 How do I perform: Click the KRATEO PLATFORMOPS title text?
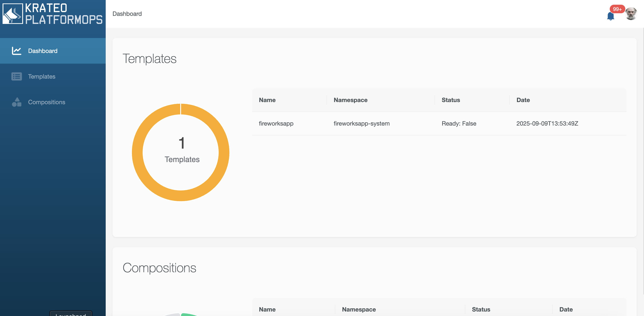(63, 14)
